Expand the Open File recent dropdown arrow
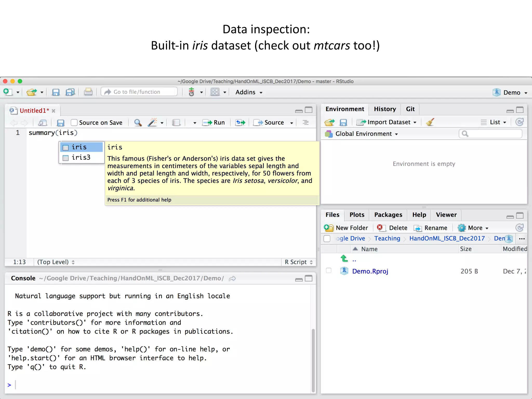 coord(42,92)
